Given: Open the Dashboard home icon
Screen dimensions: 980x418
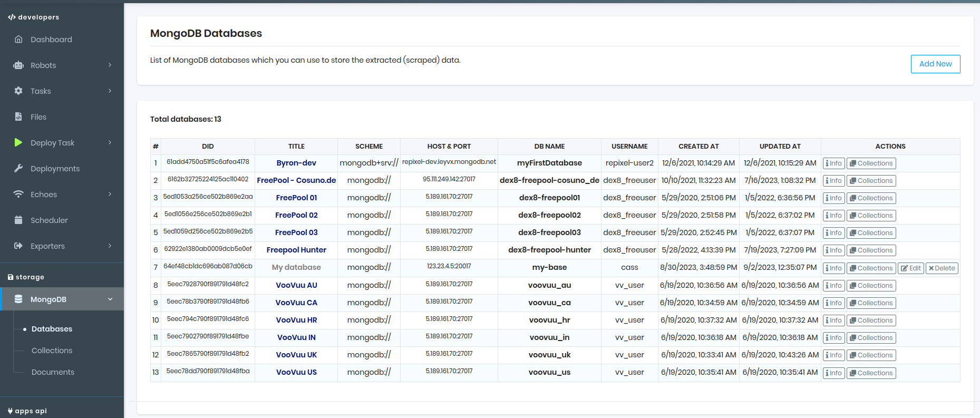Looking at the screenshot, I should click(18, 40).
